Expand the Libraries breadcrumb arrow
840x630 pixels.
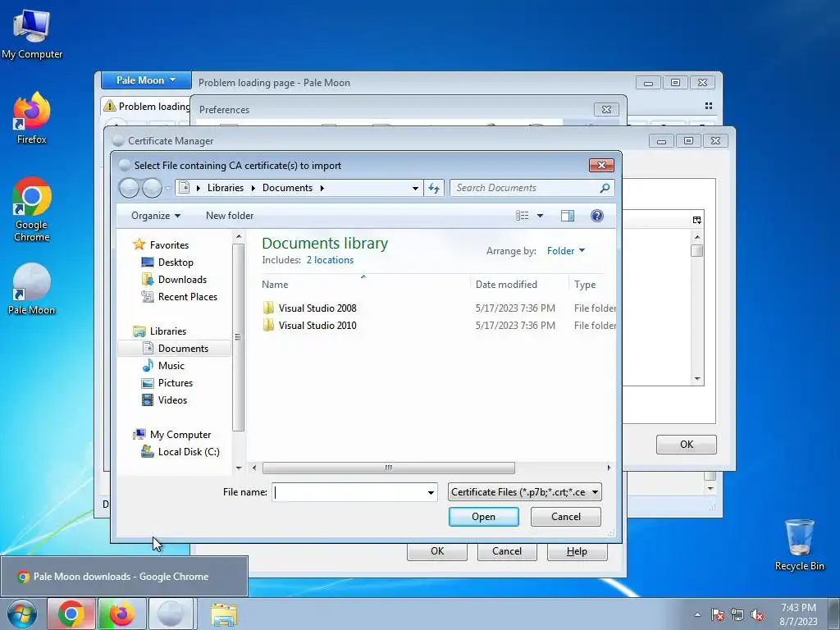coord(253,188)
